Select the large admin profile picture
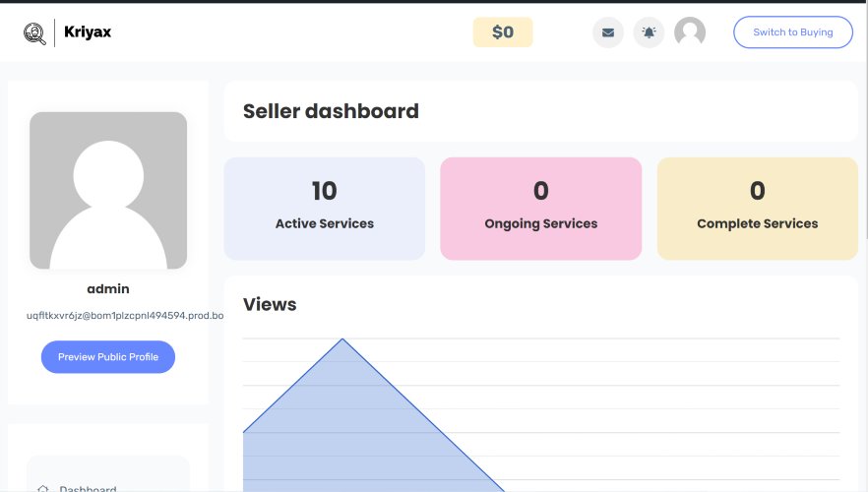Viewport: 868px width, 492px height. coord(108,190)
